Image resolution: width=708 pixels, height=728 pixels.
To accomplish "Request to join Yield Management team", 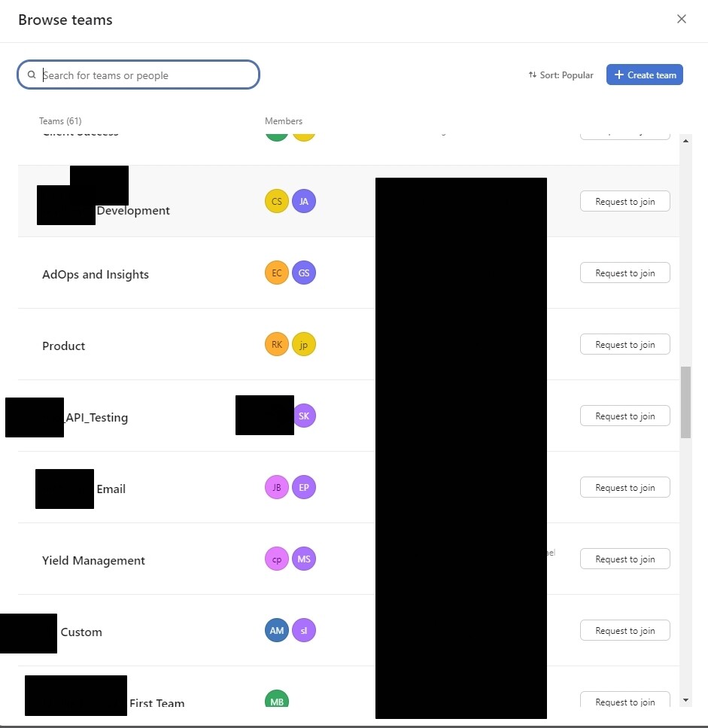I will click(625, 559).
